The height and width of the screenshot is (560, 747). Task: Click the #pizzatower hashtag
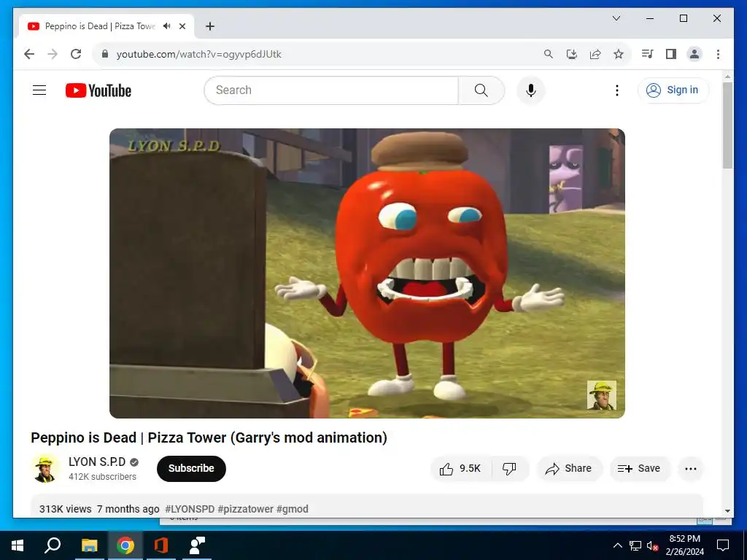(245, 509)
